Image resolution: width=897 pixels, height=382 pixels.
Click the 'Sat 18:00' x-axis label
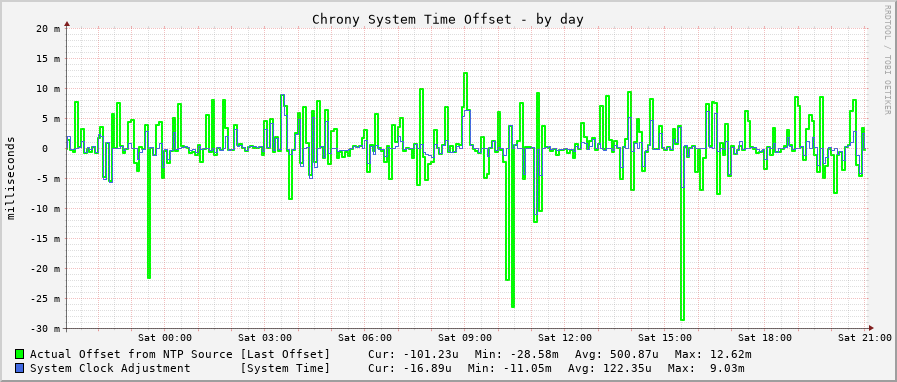coord(765,338)
